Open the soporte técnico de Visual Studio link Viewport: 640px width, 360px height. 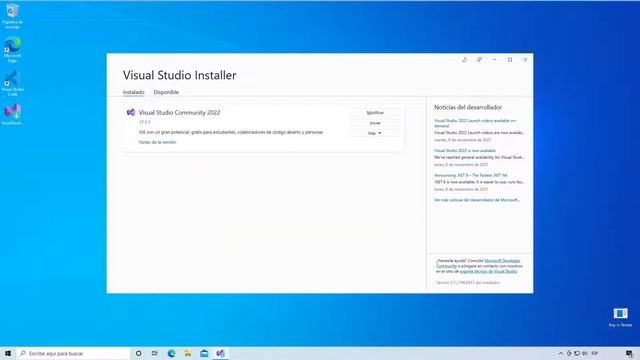pos(489,271)
